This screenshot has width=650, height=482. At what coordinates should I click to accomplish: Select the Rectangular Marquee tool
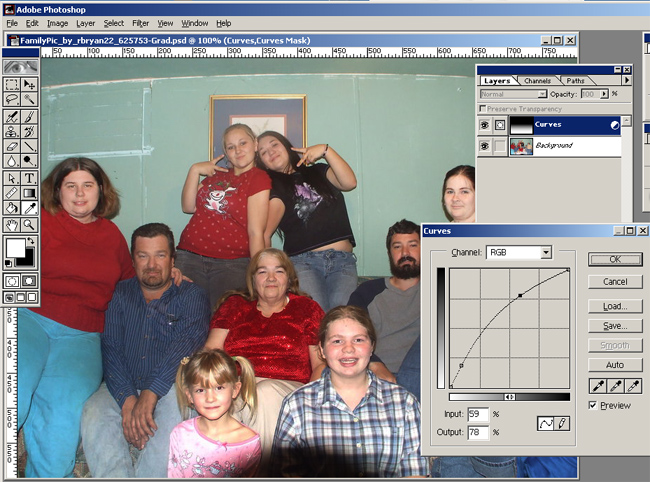pos(11,84)
